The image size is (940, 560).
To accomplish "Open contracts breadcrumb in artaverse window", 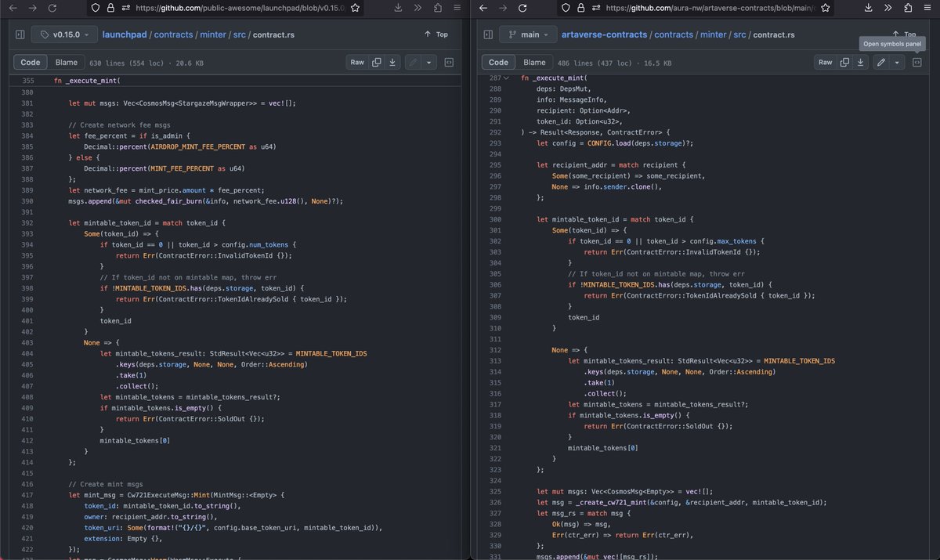I will click(x=673, y=34).
